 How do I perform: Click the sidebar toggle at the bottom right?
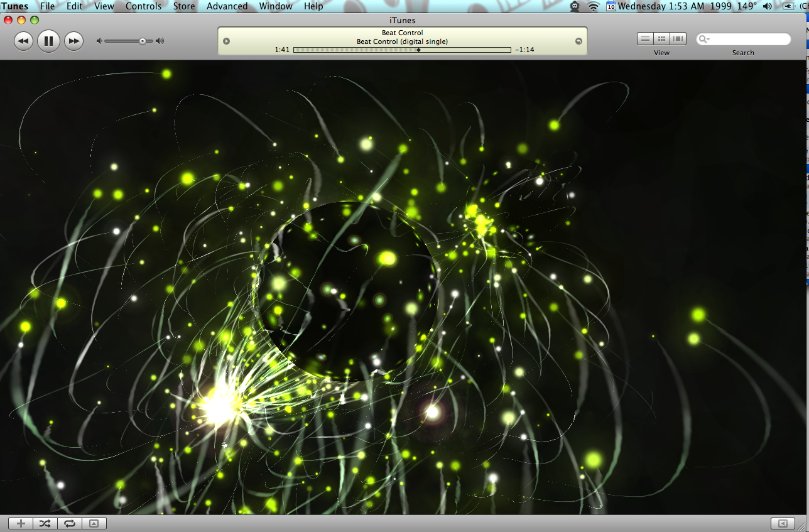pyautogui.click(x=783, y=523)
